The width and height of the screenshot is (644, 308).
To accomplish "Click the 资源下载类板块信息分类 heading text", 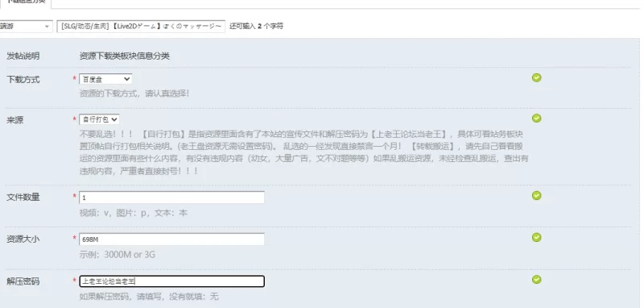I will 125,56.
